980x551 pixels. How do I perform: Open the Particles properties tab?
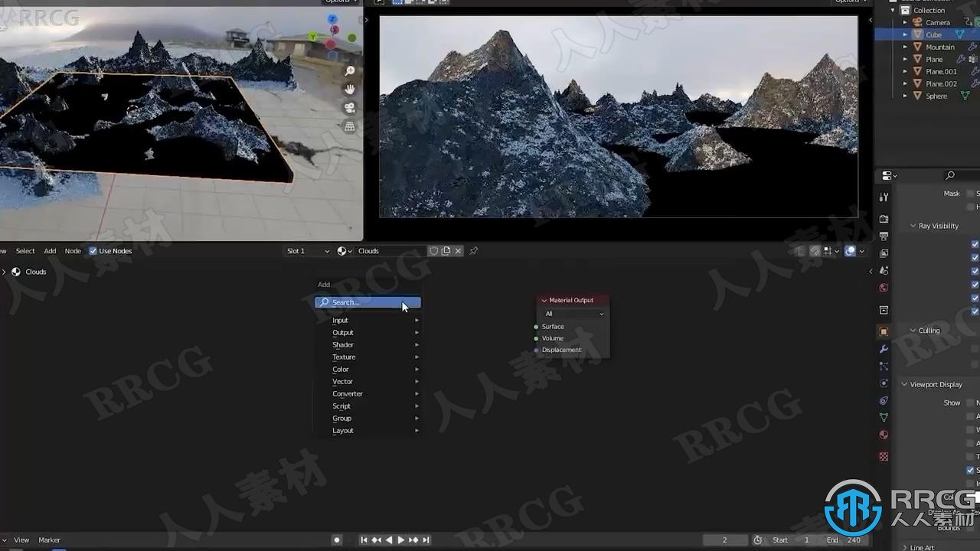pos(884,366)
